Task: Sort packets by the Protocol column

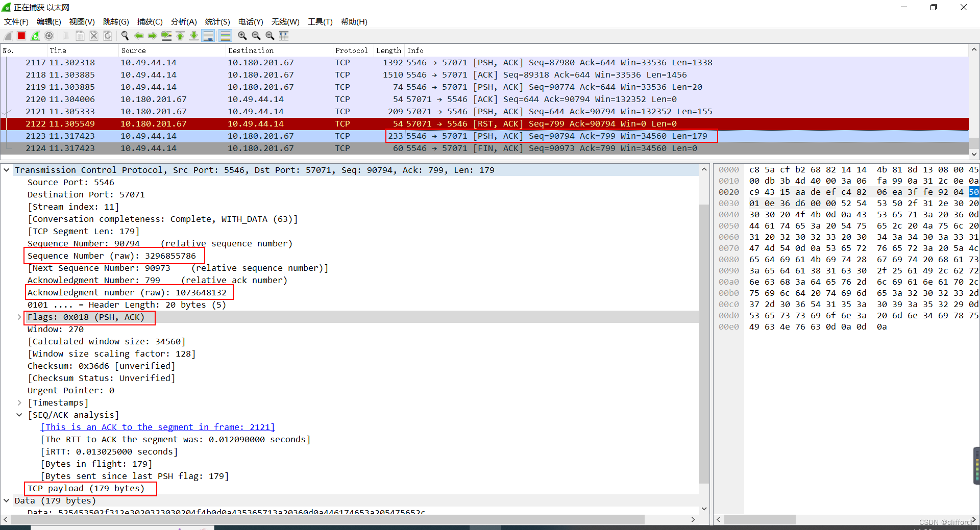Action: (x=353, y=51)
